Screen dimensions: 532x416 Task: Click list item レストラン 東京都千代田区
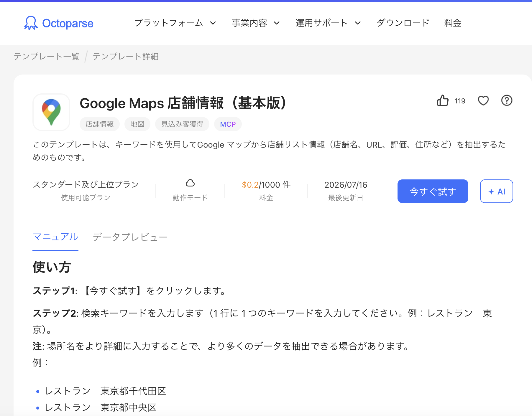pyautogui.click(x=106, y=391)
